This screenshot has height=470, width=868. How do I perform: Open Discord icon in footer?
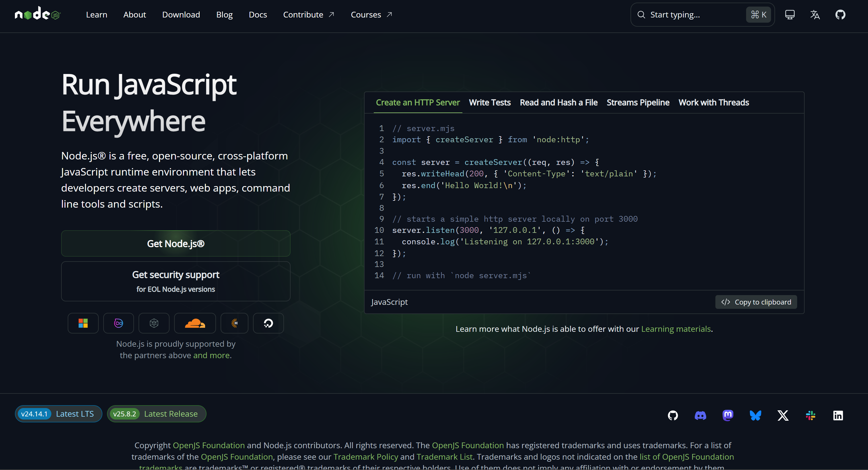pos(700,416)
